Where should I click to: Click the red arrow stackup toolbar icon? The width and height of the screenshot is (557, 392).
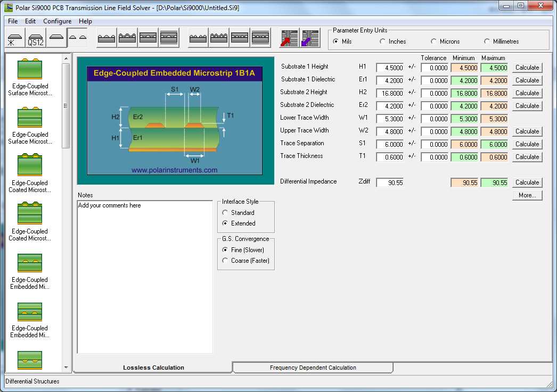289,38
